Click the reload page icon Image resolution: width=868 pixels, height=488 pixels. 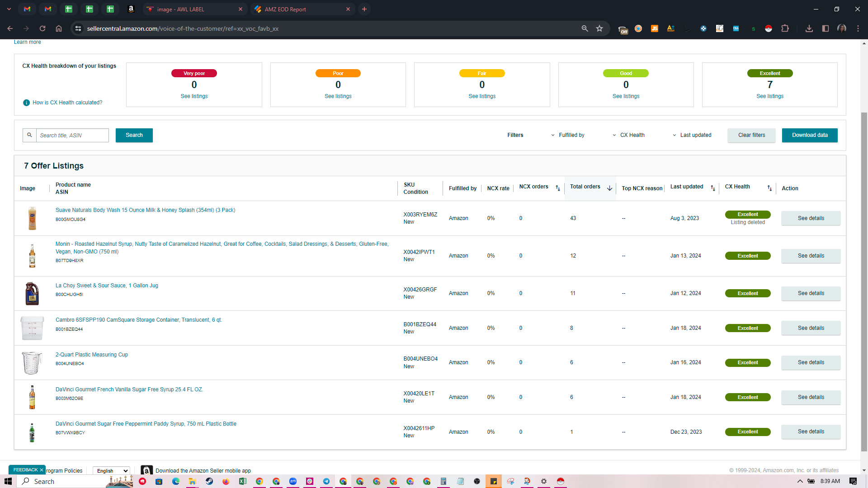point(42,28)
